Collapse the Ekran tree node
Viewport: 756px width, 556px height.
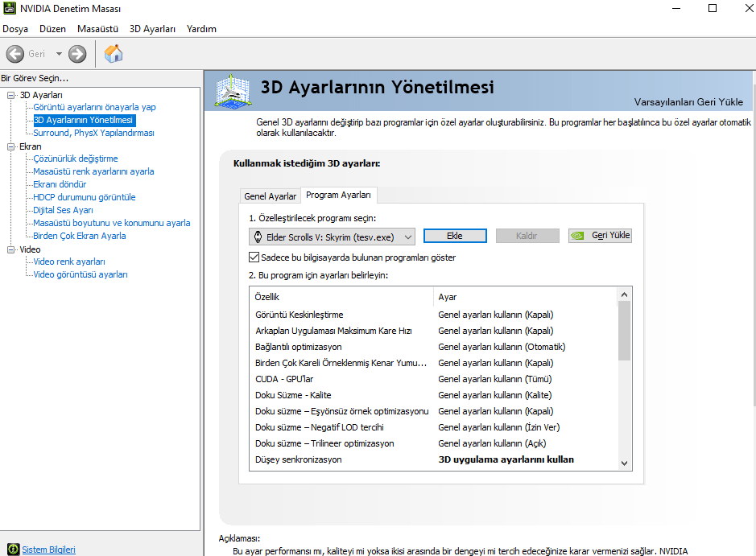(10, 146)
